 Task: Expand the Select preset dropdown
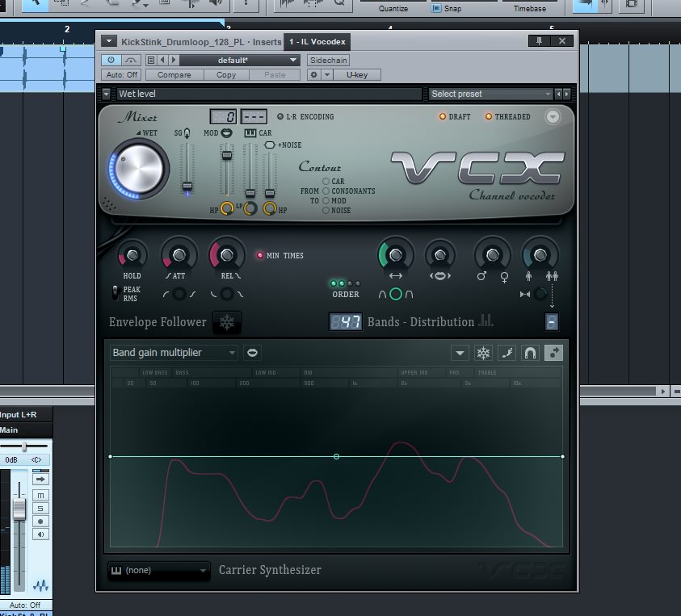pyautogui.click(x=490, y=94)
